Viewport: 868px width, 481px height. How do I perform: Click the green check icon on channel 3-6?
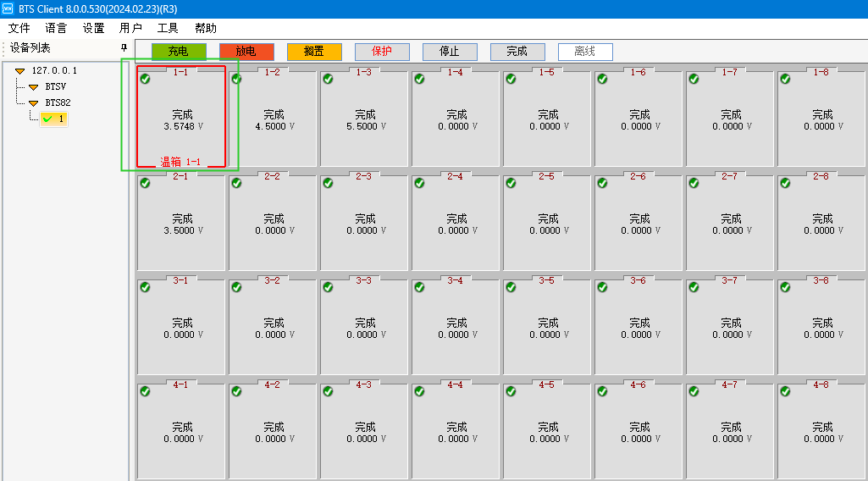pos(602,287)
